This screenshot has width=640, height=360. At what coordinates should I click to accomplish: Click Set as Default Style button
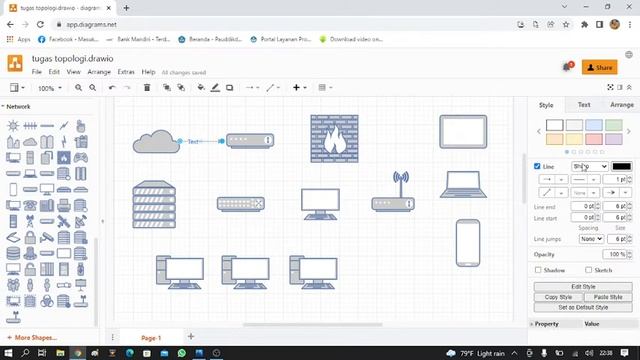click(x=583, y=307)
